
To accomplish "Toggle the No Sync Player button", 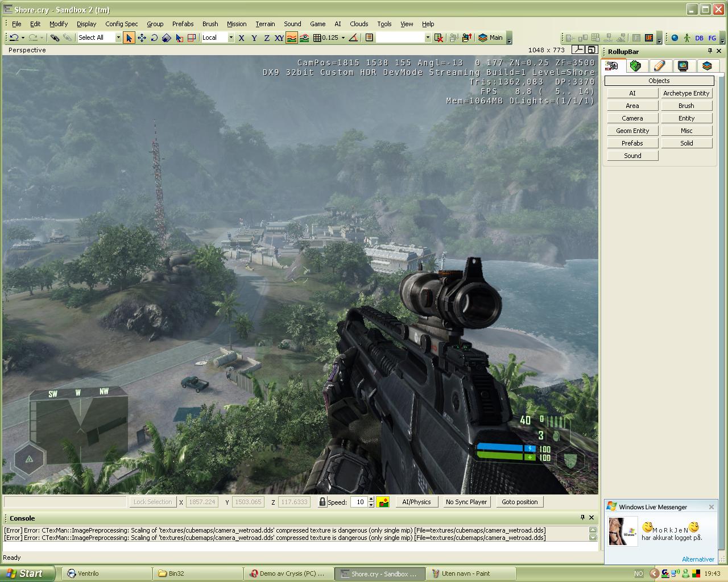I will 466,502.
